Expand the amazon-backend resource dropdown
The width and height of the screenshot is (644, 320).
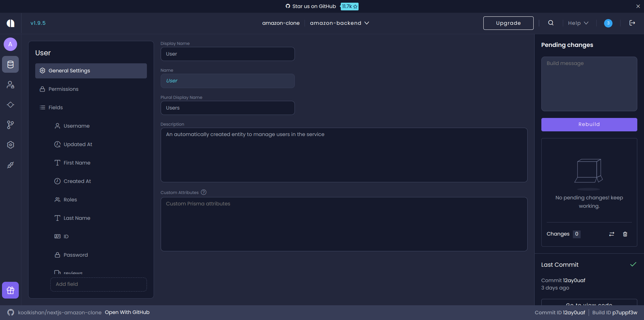click(339, 23)
